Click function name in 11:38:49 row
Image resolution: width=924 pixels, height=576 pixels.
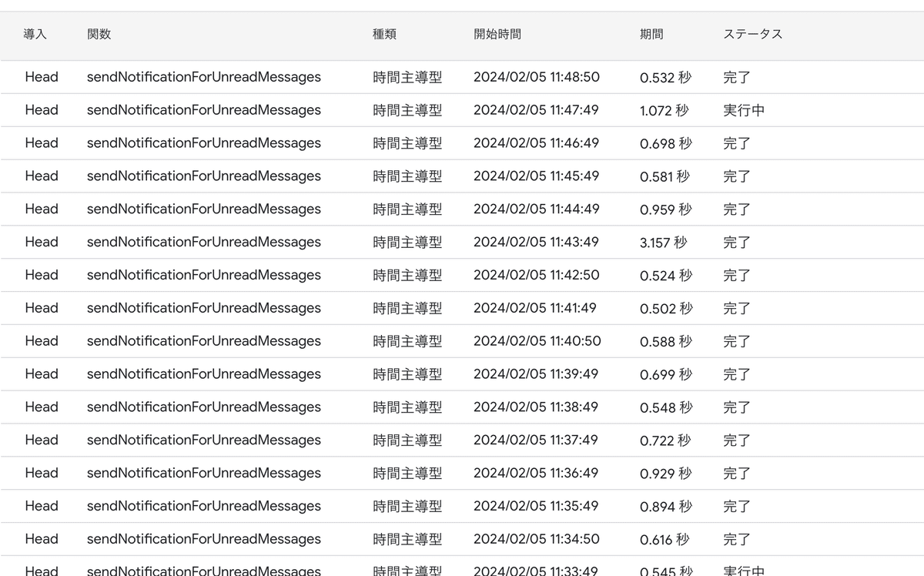[204, 407]
